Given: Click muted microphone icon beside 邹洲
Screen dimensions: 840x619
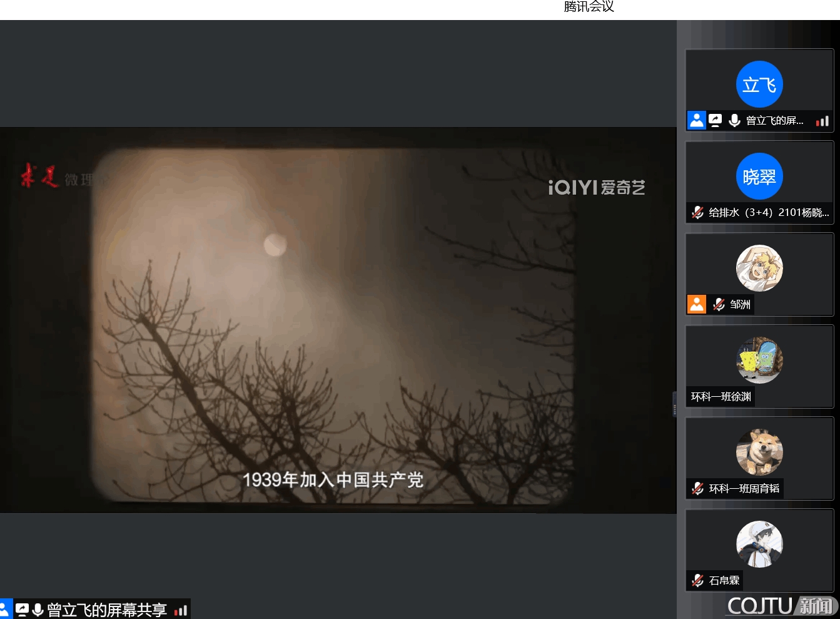Looking at the screenshot, I should pyautogui.click(x=719, y=304).
